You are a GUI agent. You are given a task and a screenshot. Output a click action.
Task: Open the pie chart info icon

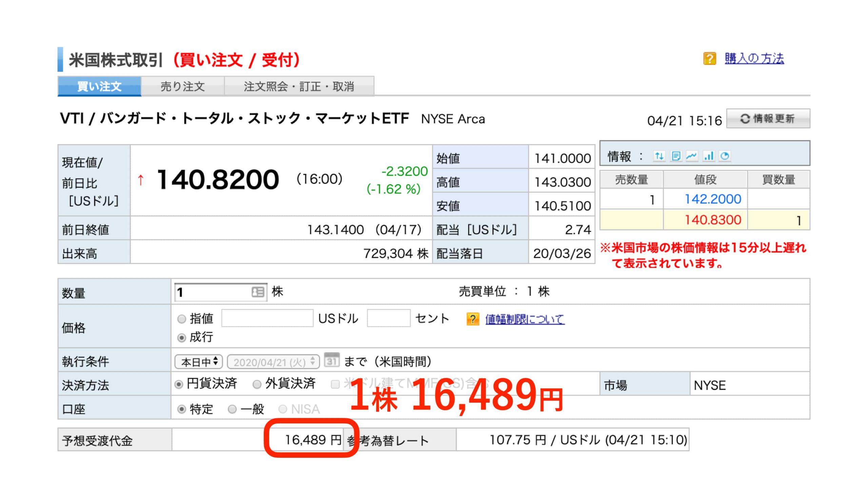point(725,156)
